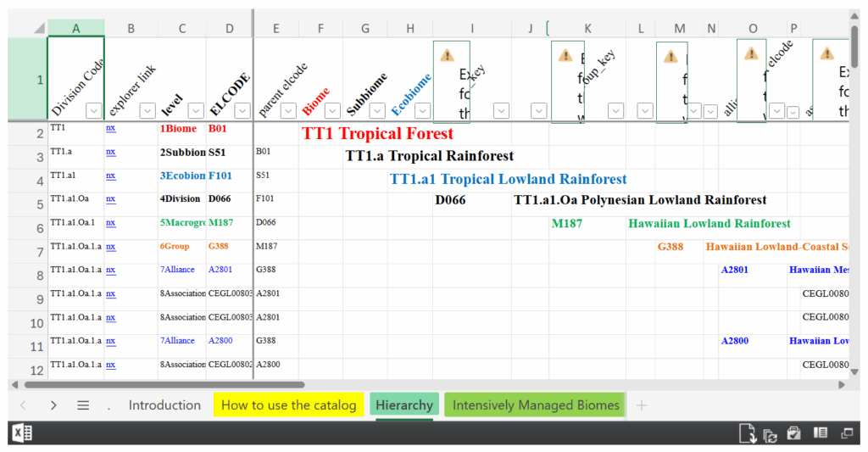This screenshot has width=868, height=452.
Task: Select the Intensively Managed Biomes tab
Action: pyautogui.click(x=536, y=405)
